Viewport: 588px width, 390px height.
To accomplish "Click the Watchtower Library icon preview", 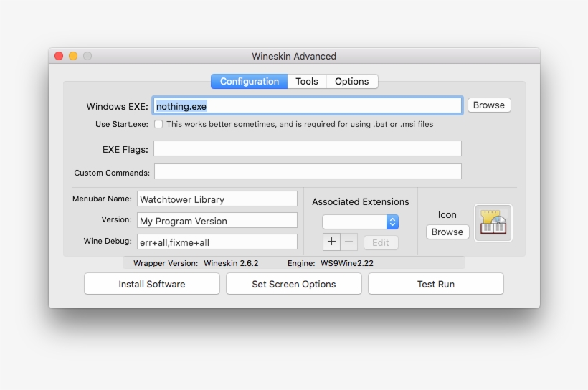I will click(x=493, y=223).
